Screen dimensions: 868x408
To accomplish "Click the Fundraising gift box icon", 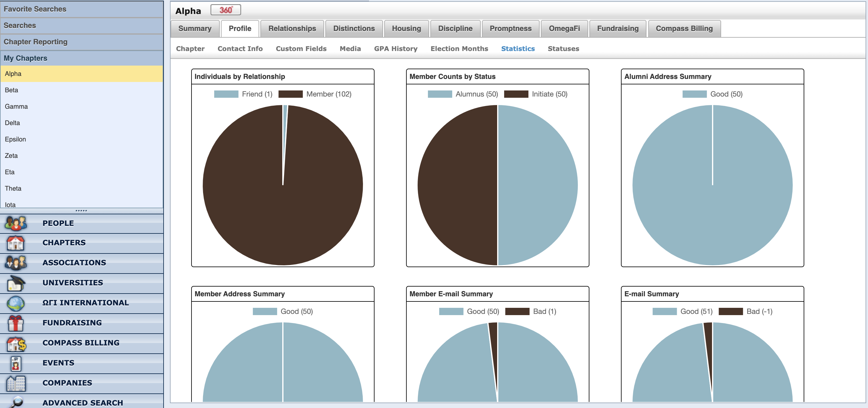I will (x=15, y=323).
